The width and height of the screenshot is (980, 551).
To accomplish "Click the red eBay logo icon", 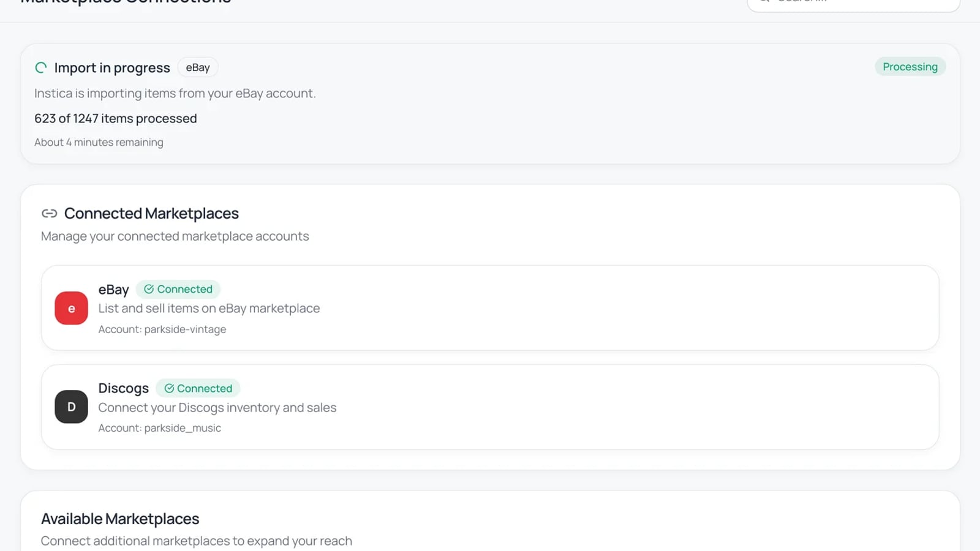I will [x=71, y=308].
